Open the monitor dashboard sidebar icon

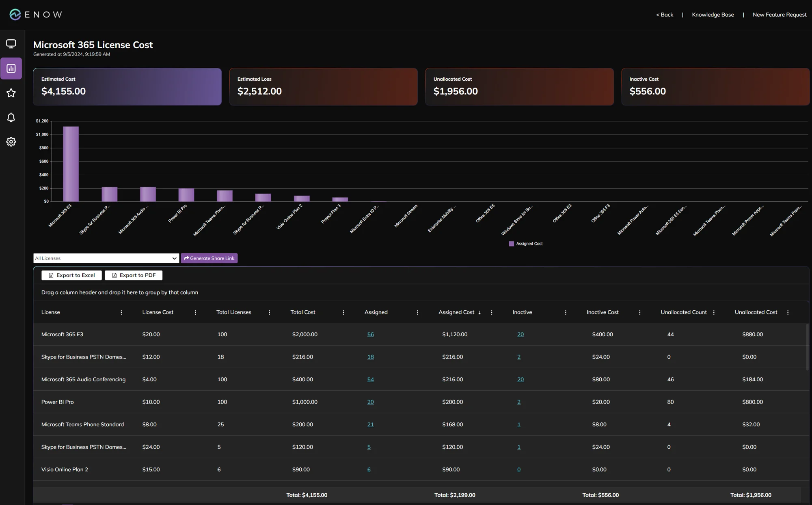(11, 44)
